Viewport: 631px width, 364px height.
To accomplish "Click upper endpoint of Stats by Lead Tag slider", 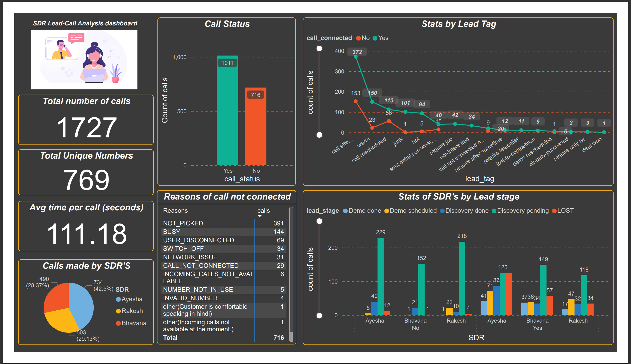I will 320,48.
